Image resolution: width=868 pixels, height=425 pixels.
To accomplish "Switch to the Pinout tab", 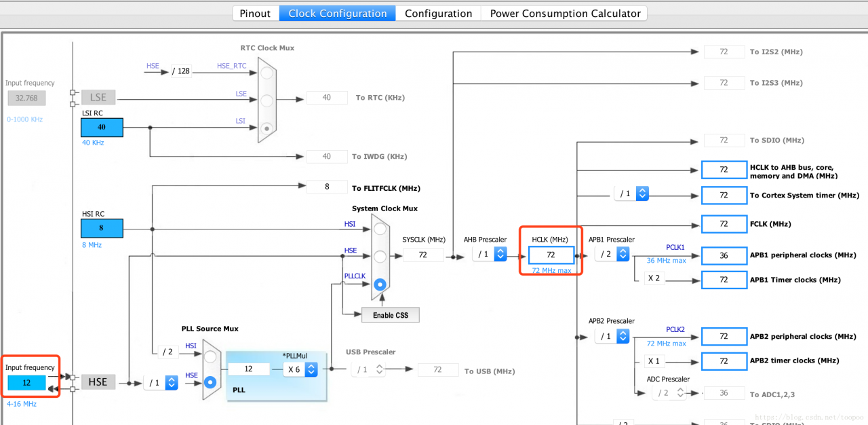I will (x=255, y=14).
